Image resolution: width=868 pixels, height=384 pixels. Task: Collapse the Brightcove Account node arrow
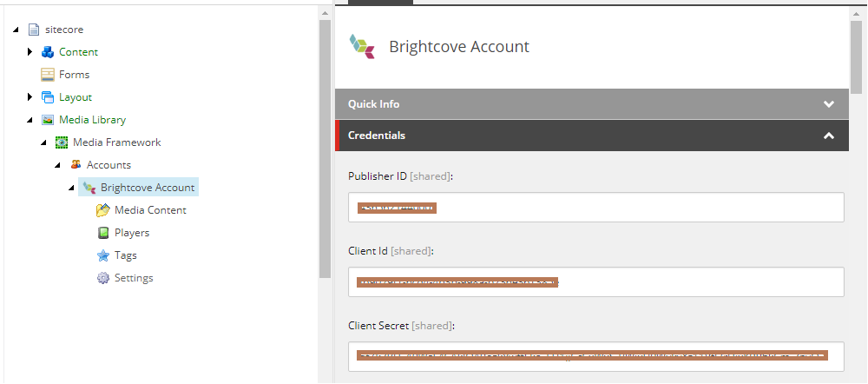click(71, 188)
